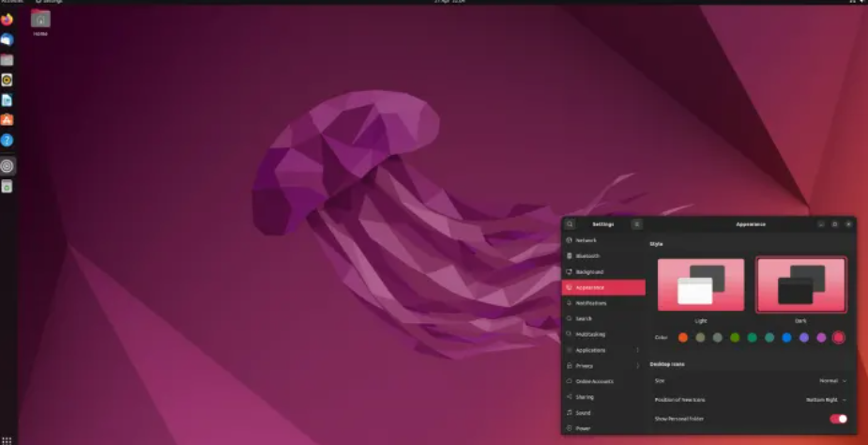The width and height of the screenshot is (868, 445).
Task: Show Applications grid at dock bottom
Action: pos(7,440)
